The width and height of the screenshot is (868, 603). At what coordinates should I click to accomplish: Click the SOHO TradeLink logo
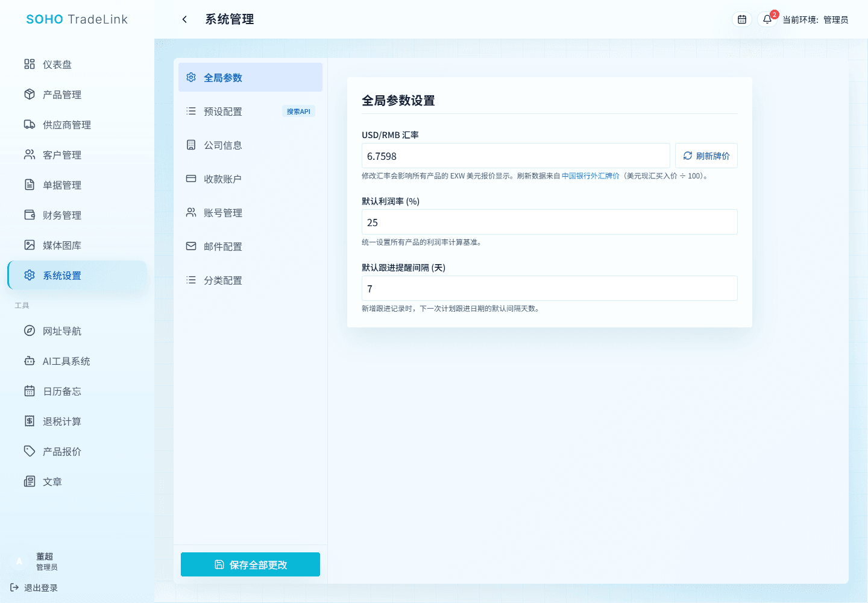(x=77, y=19)
